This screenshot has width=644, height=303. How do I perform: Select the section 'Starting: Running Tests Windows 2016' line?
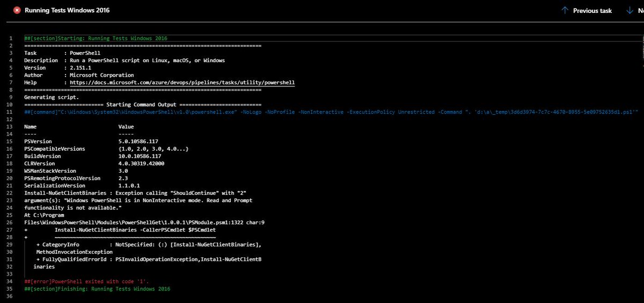tap(96, 39)
